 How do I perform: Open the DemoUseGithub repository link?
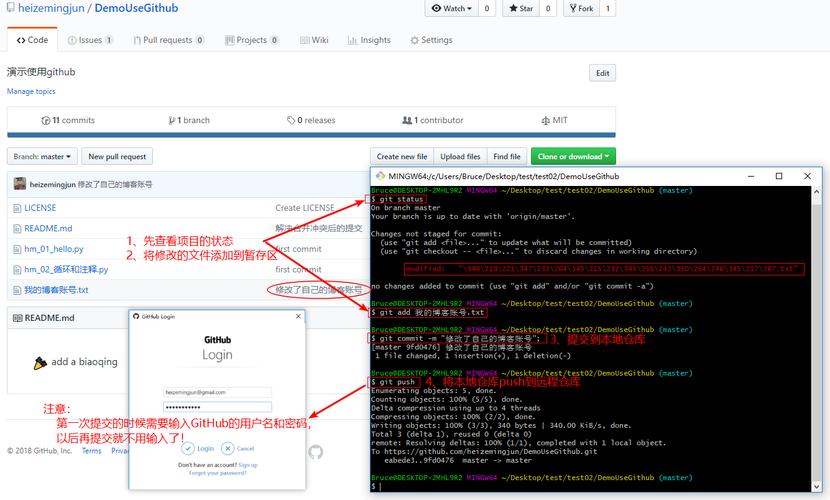pos(136,8)
